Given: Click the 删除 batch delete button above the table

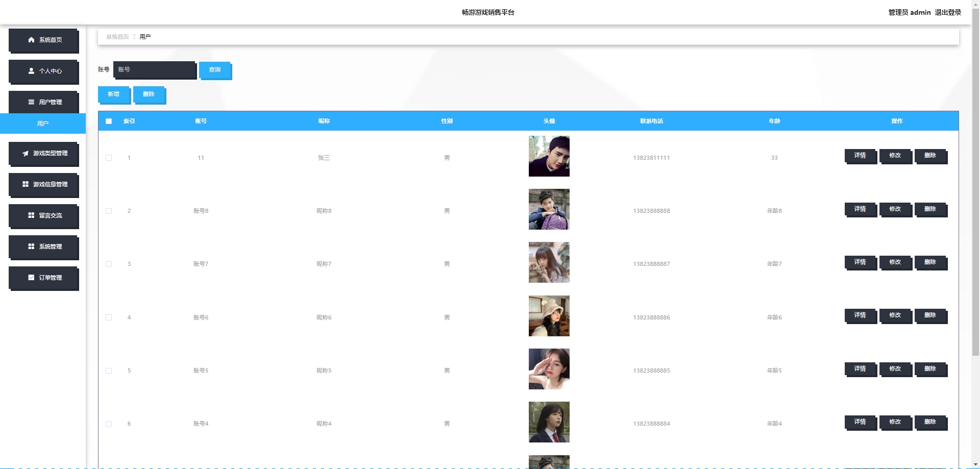Looking at the screenshot, I should (x=149, y=95).
